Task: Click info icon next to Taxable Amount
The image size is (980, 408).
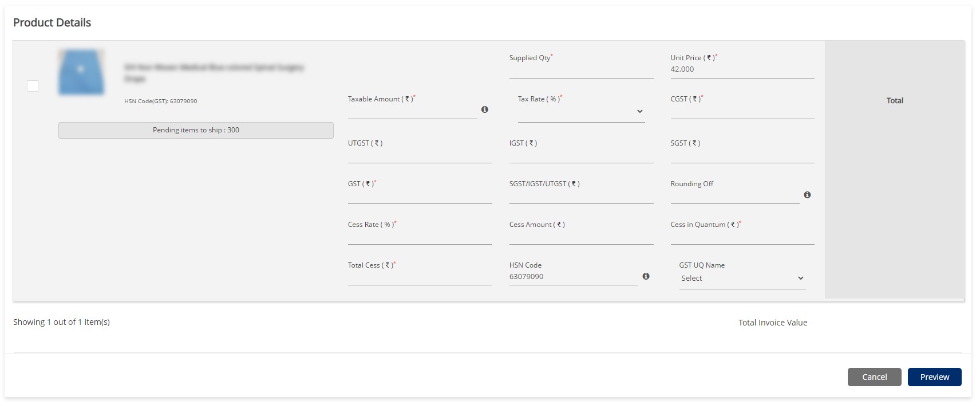Action: (x=485, y=109)
